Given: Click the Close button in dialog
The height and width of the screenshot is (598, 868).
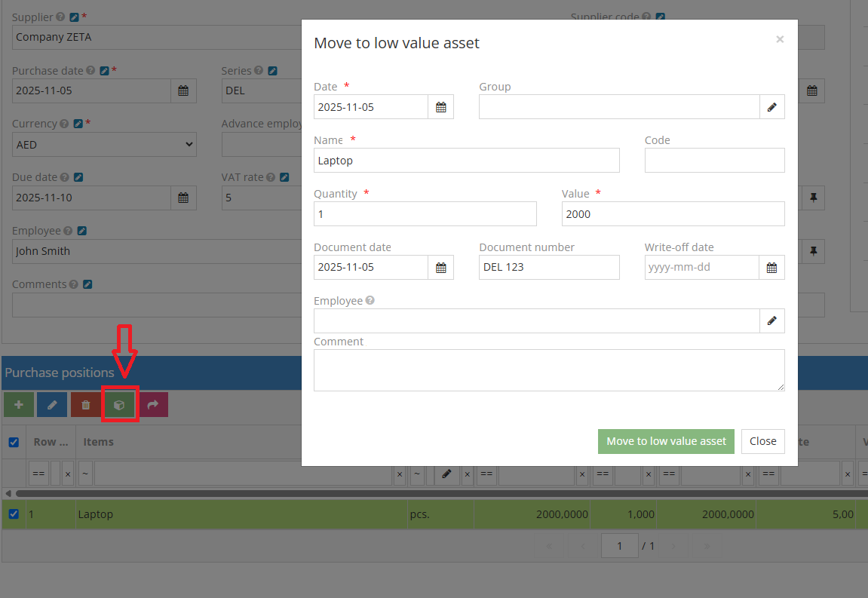Looking at the screenshot, I should (x=762, y=441).
